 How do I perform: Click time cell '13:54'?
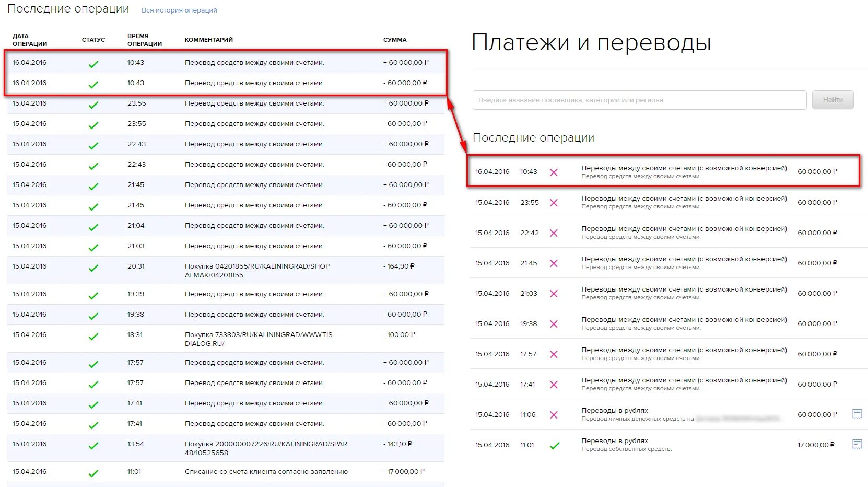tap(135, 444)
